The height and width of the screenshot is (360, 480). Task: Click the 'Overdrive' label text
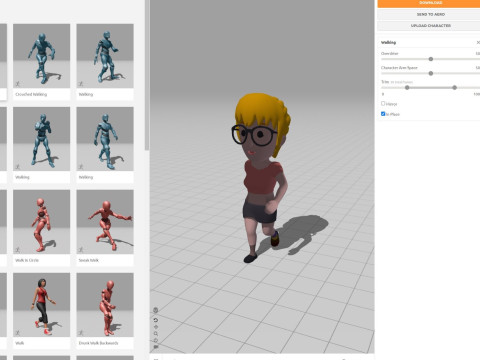point(389,53)
